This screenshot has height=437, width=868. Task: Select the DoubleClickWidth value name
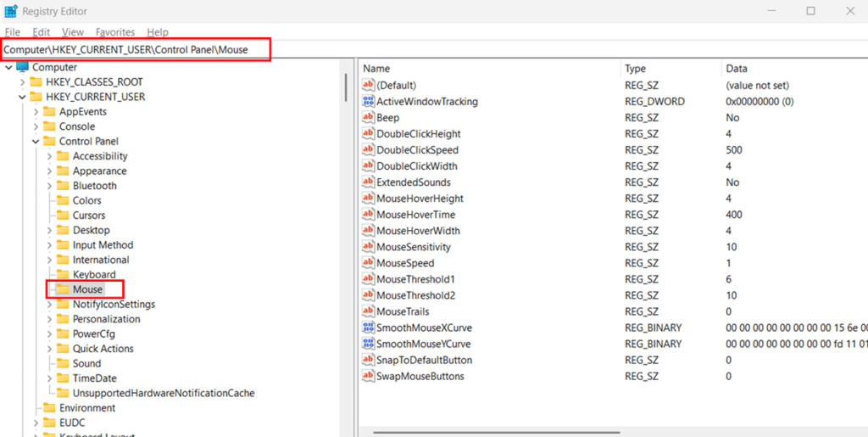point(417,166)
